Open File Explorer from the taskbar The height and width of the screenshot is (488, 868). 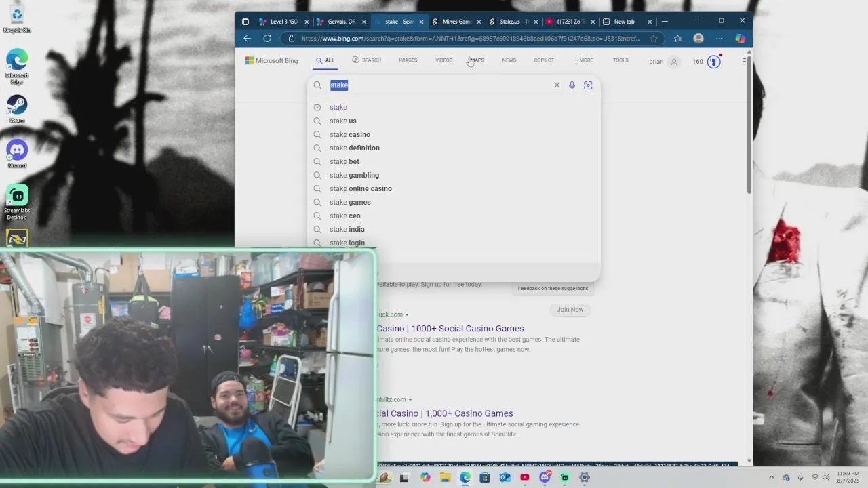[x=445, y=477]
